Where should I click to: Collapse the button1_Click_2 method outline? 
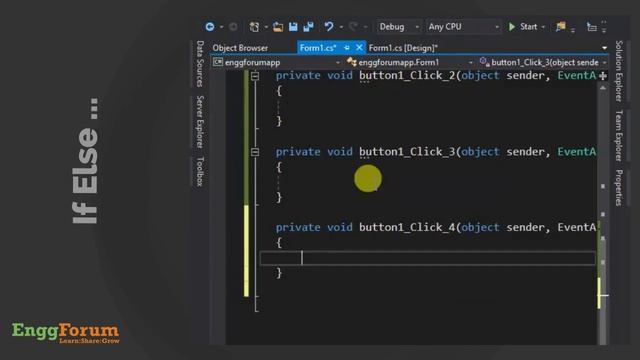click(255, 76)
